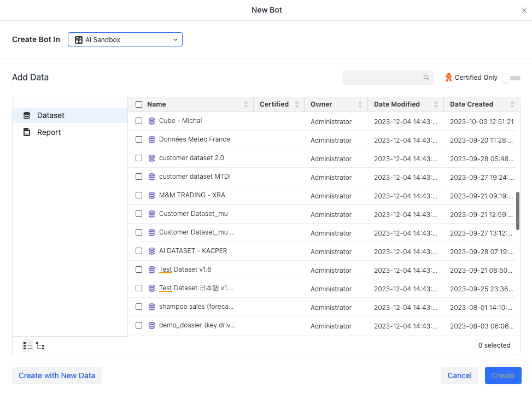Screen dimensions: 532x393
Task: Select the Dataset category in sidebar
Action: 50,115
